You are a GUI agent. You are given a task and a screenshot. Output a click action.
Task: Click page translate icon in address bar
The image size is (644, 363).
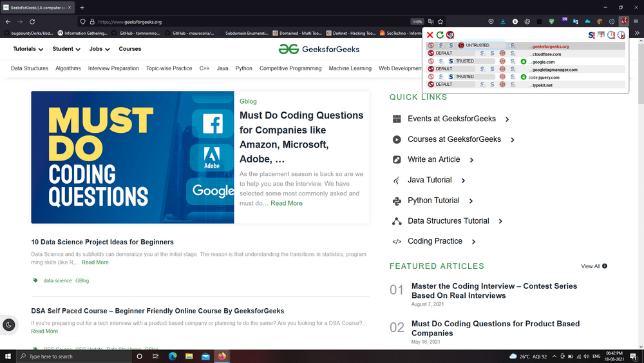(430, 21)
